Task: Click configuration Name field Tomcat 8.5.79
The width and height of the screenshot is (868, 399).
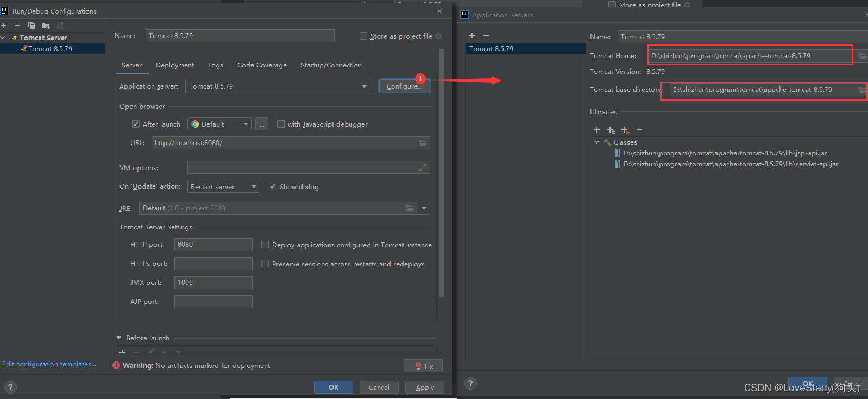Action: (x=240, y=36)
